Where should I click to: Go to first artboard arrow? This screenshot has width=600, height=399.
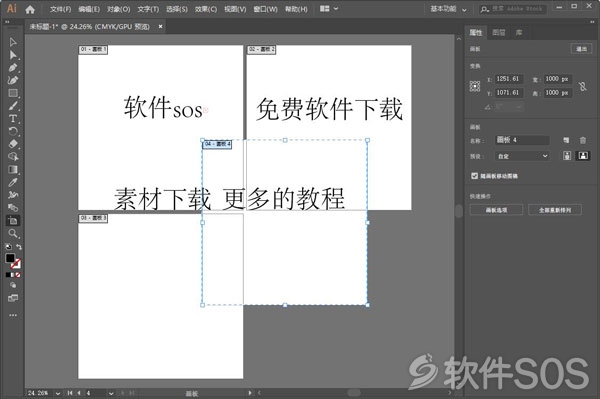click(x=70, y=393)
